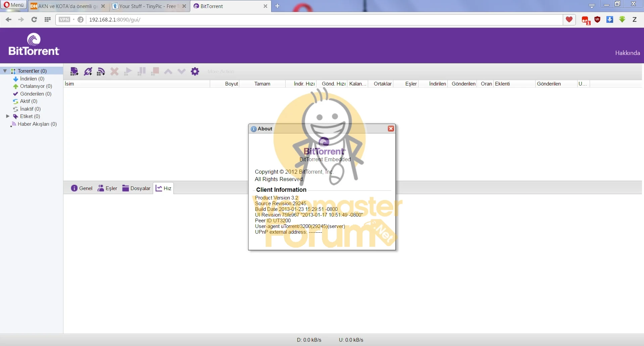The image size is (644, 346).
Task: Click the Add RSS Feed toolbar icon
Action: click(101, 71)
